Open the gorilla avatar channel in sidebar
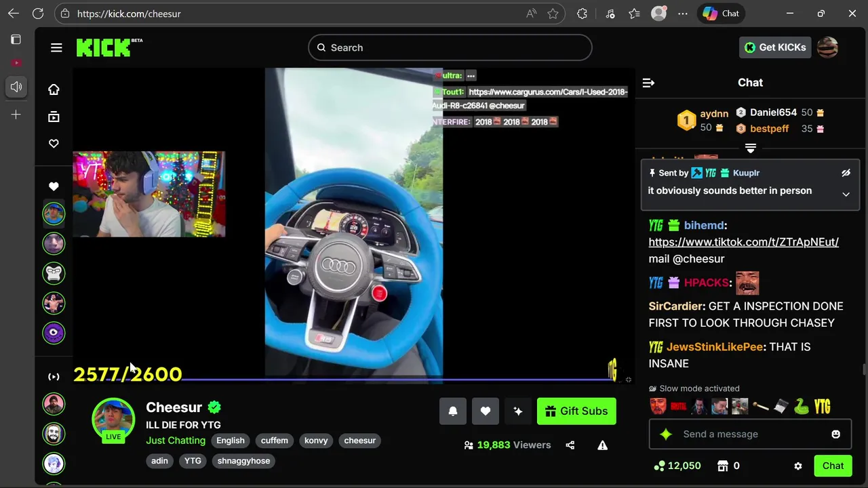 click(x=54, y=273)
